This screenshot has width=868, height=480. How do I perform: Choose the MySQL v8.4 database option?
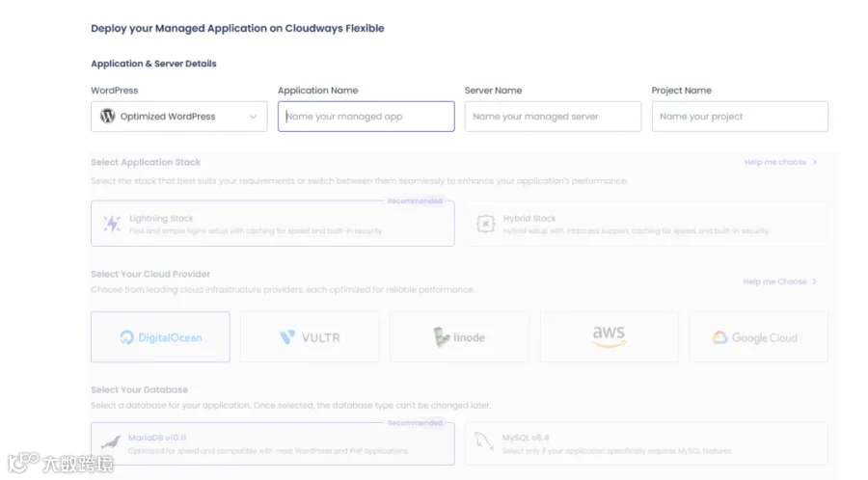coord(646,443)
